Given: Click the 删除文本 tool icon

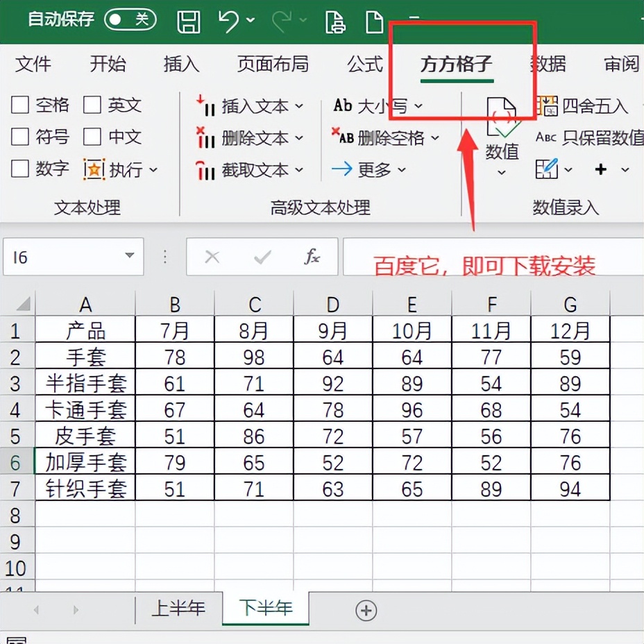Looking at the screenshot, I should click(x=205, y=138).
